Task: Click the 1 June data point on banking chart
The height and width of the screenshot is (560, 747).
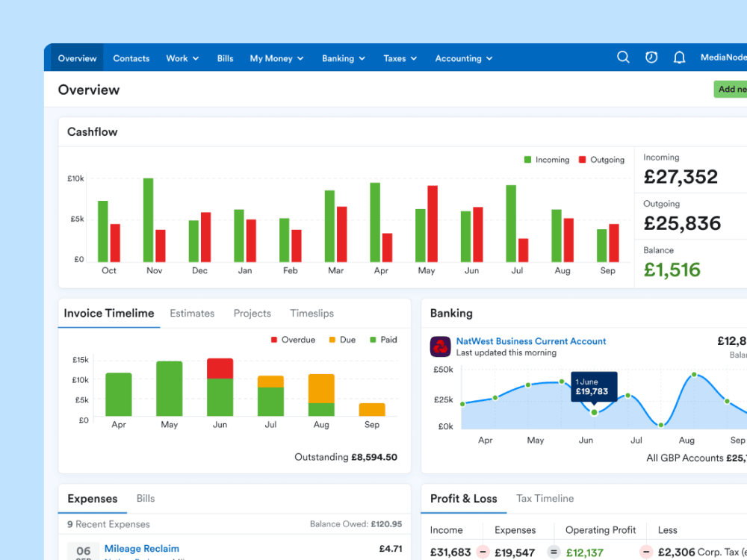Action: pyautogui.click(x=595, y=412)
